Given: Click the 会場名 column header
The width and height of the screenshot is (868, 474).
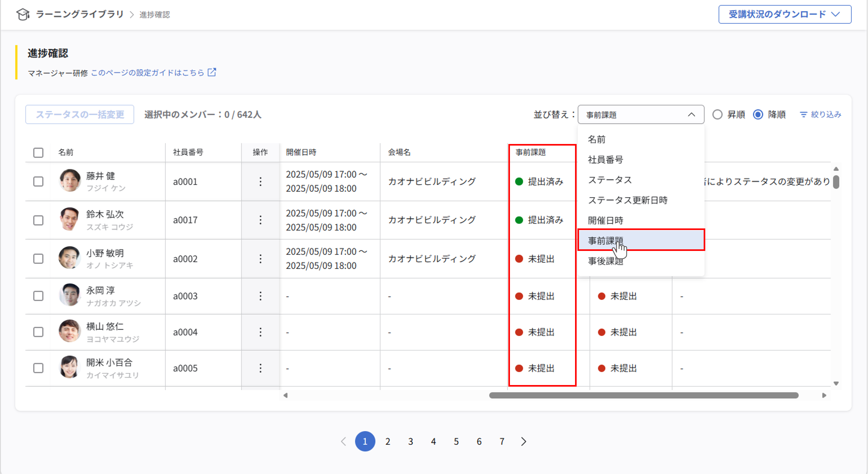Looking at the screenshot, I should (x=399, y=153).
